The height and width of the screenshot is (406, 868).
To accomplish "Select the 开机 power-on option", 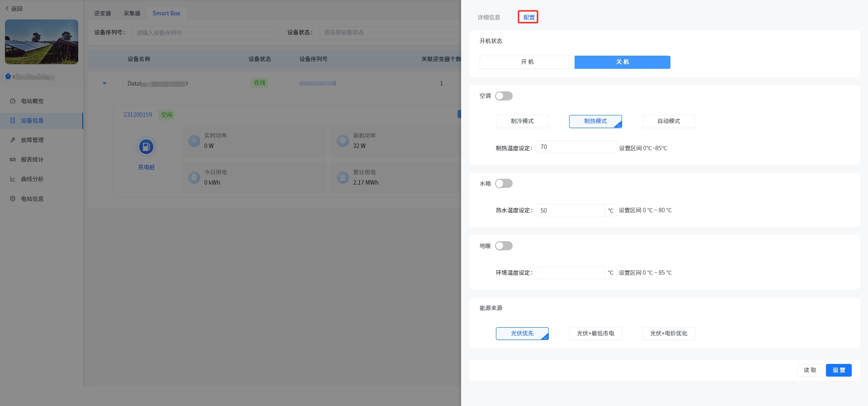I will pyautogui.click(x=527, y=62).
